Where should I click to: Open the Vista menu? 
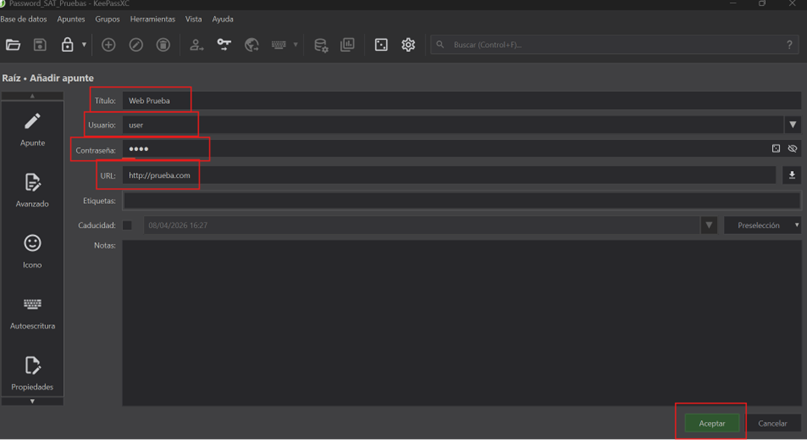(x=194, y=19)
